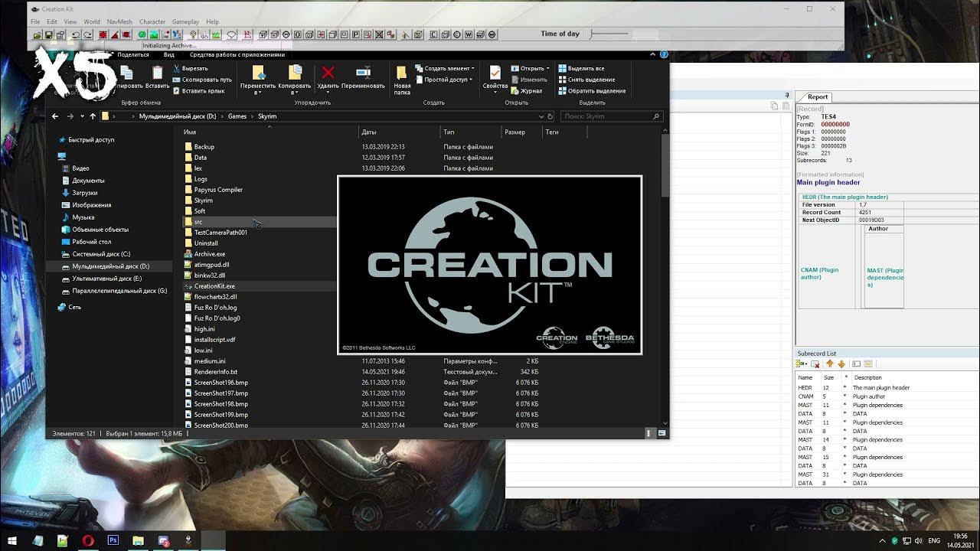
Task: Open the World menu in Creation Kit
Action: (x=91, y=22)
